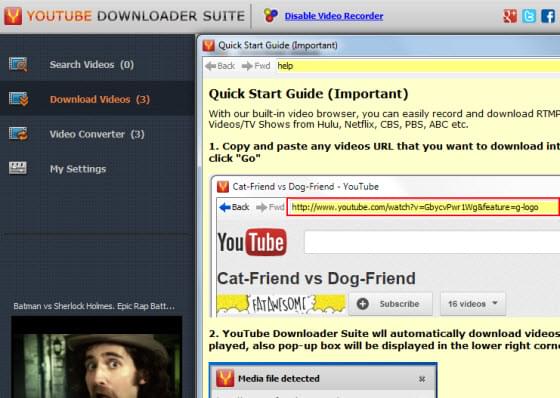Go Back in the Quick Start Guide browser
560x398 pixels.
(x=220, y=66)
